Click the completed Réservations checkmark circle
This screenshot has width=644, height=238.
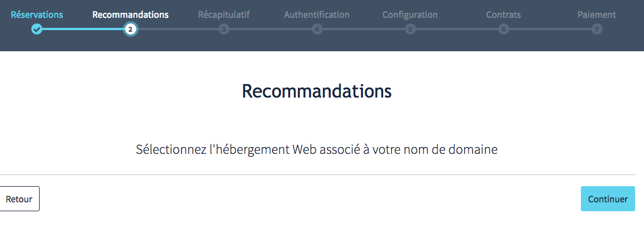(x=37, y=29)
